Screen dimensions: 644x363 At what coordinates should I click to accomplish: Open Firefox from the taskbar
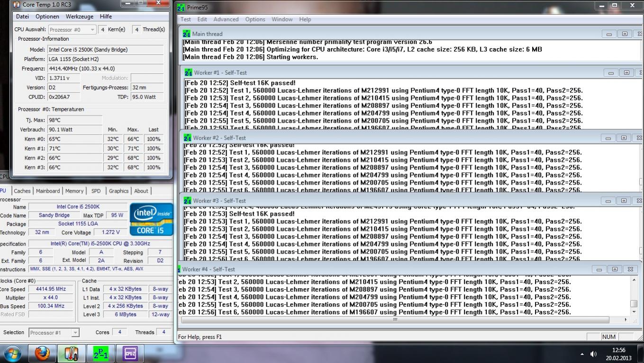point(42,354)
